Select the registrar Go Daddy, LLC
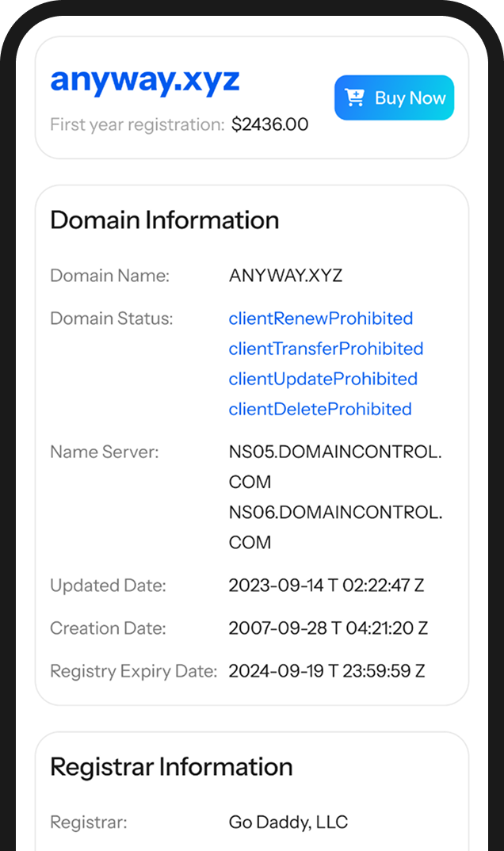The height and width of the screenshot is (851, 504). pyautogui.click(x=288, y=822)
